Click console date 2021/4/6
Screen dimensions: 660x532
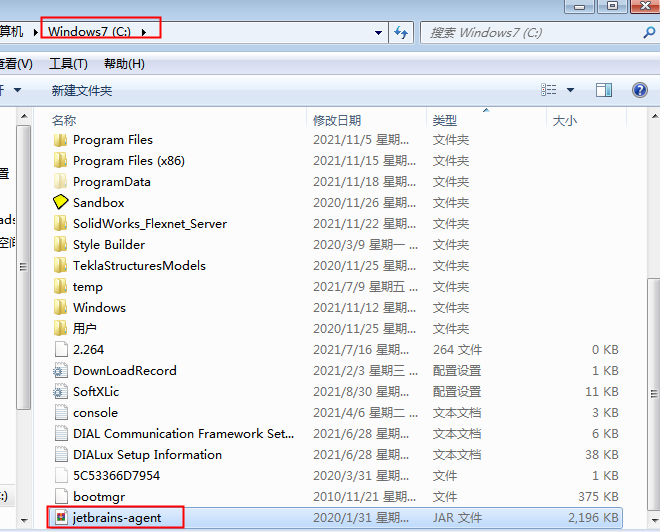[365, 413]
